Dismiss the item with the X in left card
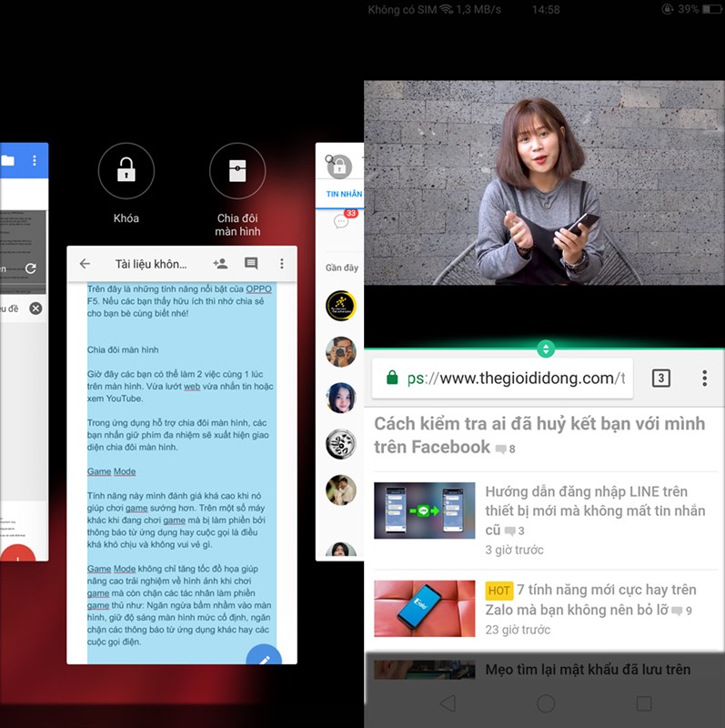 click(35, 308)
